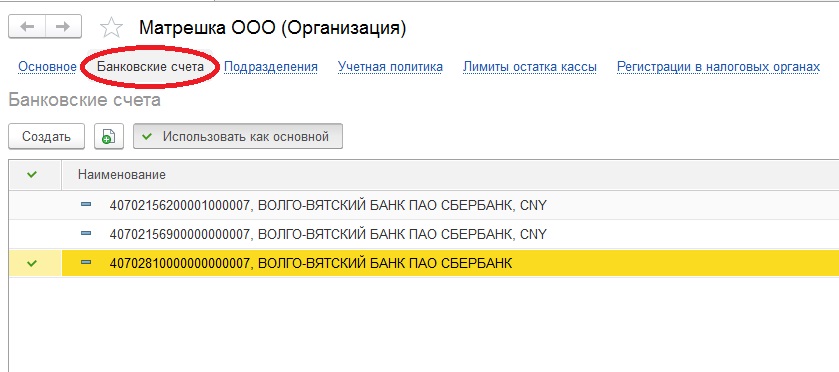Go to Лимиты остатка кассы
The height and width of the screenshot is (372, 839).
click(x=530, y=67)
